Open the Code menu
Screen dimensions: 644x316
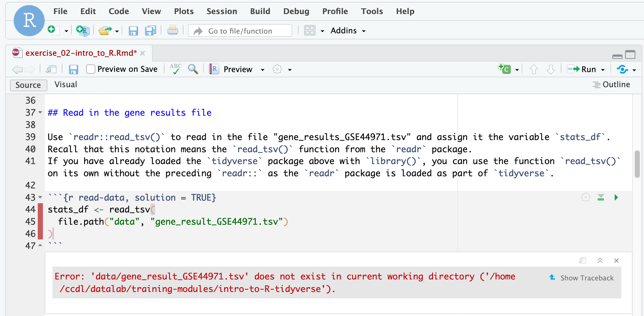coord(119,11)
